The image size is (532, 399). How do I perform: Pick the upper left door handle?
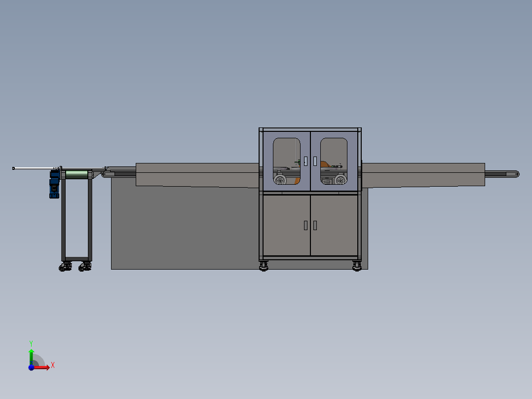click(305, 161)
